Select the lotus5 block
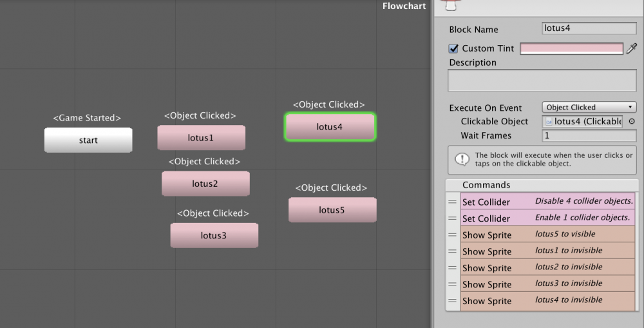This screenshot has width=644, height=328. pyautogui.click(x=332, y=210)
